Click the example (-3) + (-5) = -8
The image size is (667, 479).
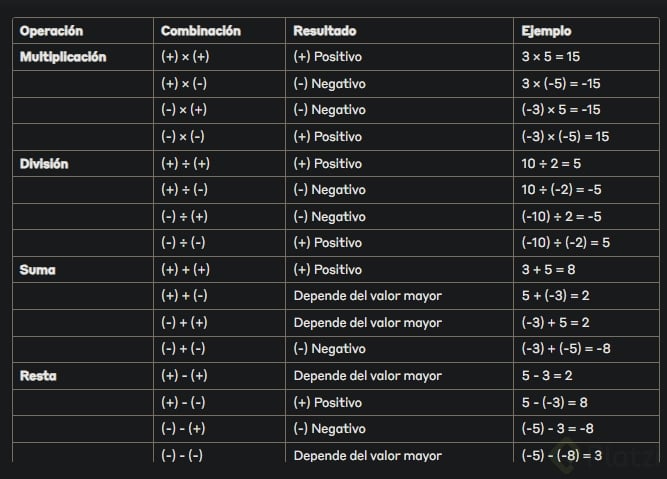tap(564, 349)
